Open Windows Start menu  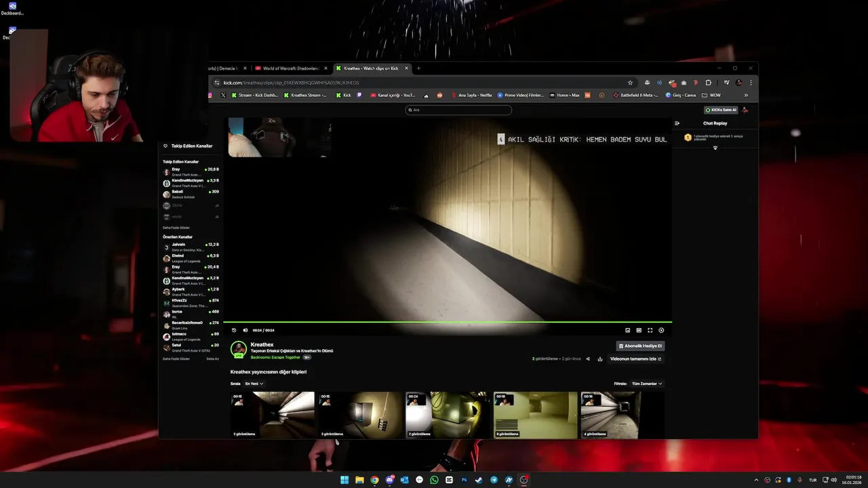[344, 480]
